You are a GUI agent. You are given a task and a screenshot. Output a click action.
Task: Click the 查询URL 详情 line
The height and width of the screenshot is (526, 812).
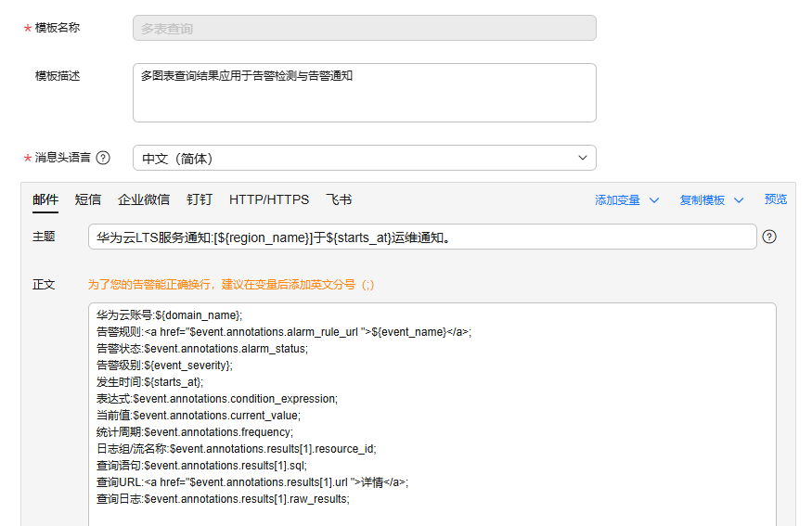252,482
